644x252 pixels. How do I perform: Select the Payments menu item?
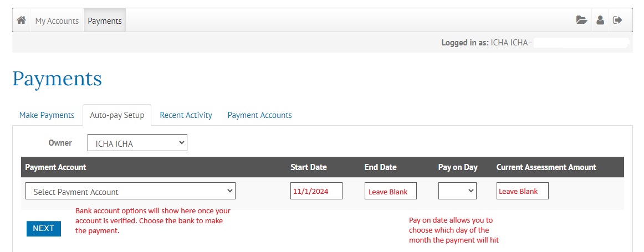(x=105, y=20)
